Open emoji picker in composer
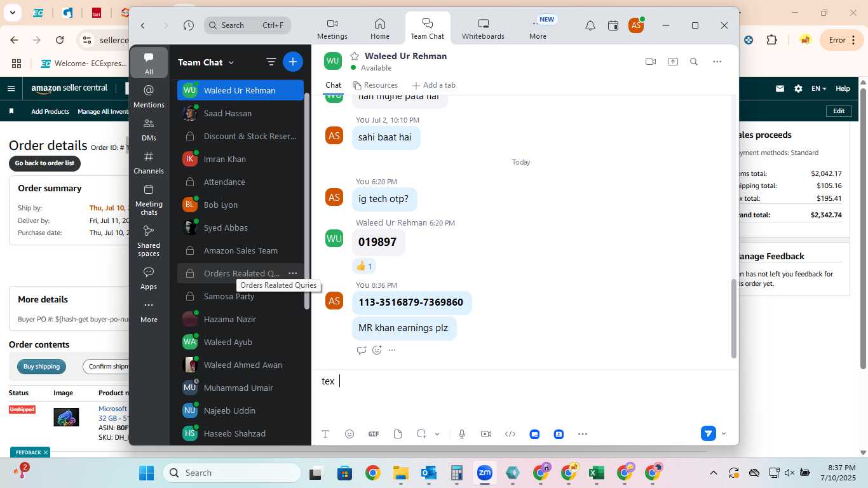The width and height of the screenshot is (868, 488). [349, 434]
